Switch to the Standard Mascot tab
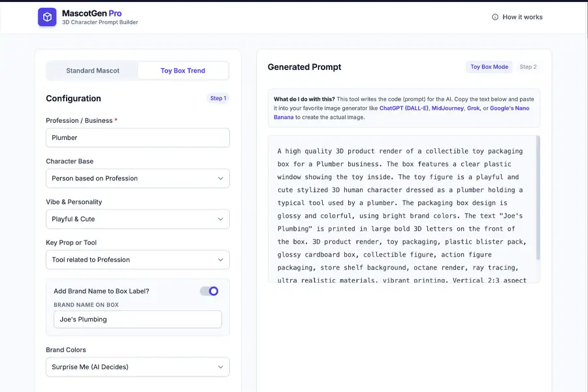The image size is (588, 392). (x=93, y=71)
